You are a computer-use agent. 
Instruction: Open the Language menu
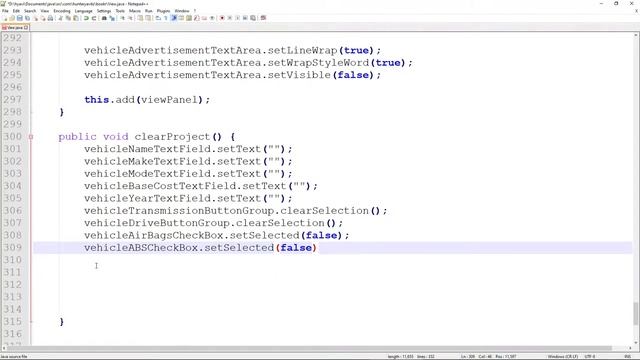coord(84,11)
